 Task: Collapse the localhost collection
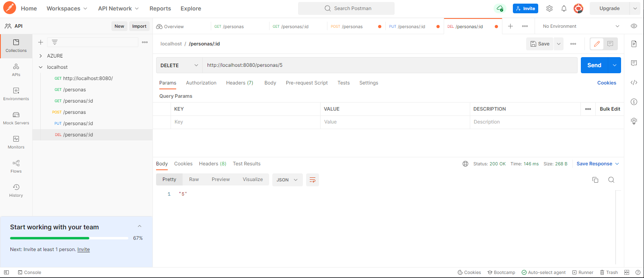[x=41, y=67]
